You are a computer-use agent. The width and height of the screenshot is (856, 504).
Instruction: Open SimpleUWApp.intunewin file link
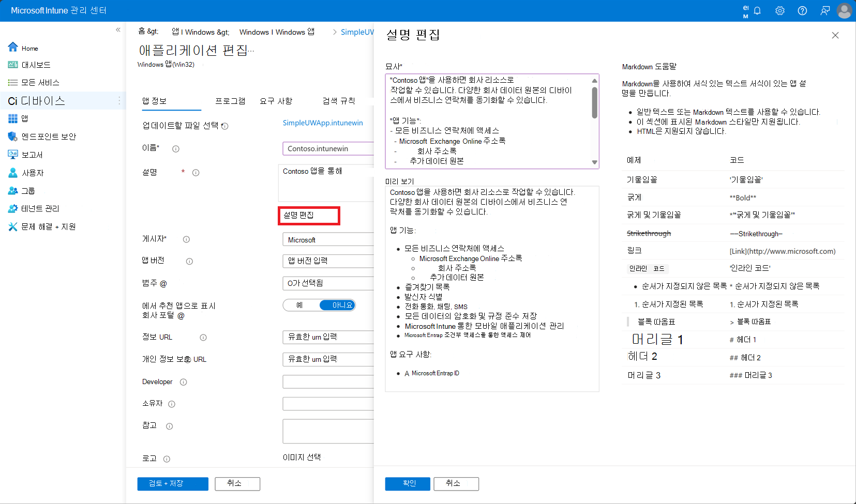(323, 123)
